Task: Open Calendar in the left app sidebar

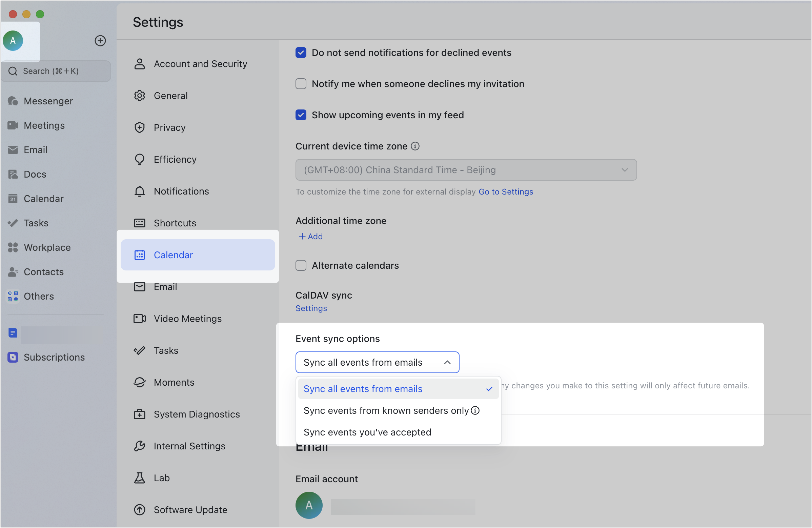Action: [36, 199]
